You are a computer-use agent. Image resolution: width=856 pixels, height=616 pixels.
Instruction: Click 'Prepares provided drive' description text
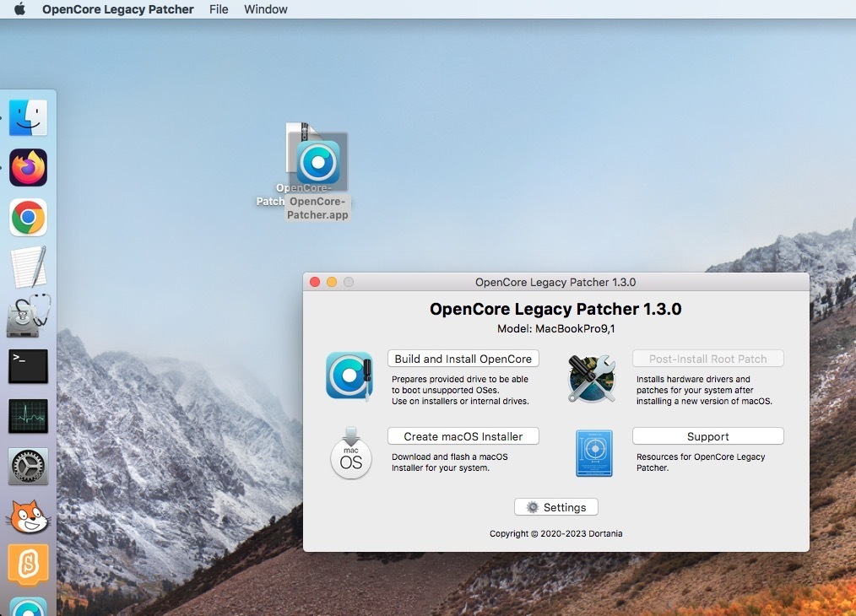[460, 390]
